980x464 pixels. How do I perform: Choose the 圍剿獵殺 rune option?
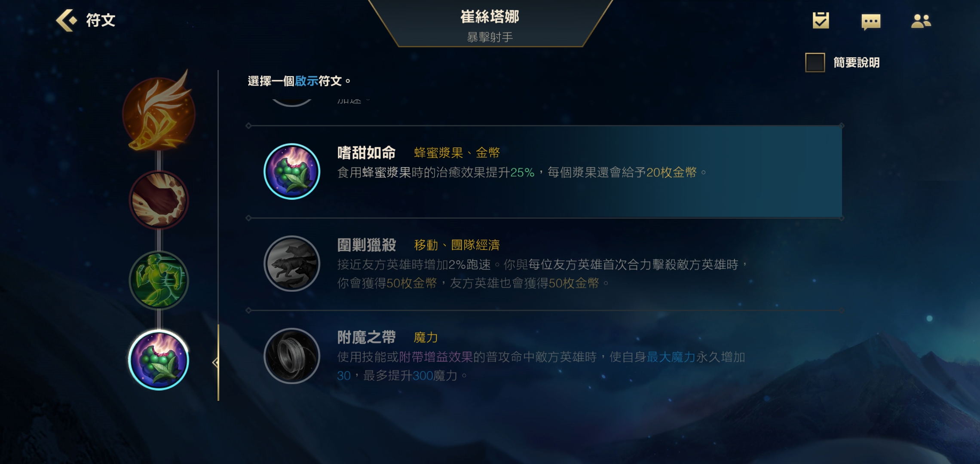click(x=545, y=264)
